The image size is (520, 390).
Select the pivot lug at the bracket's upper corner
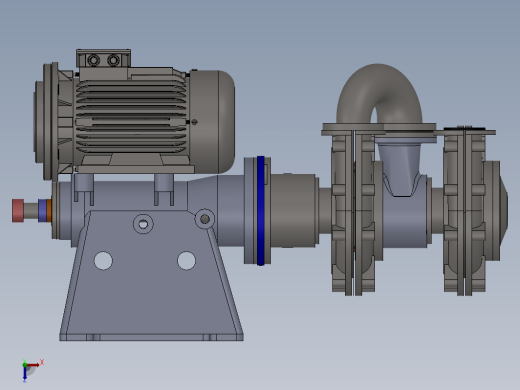[x=205, y=219]
